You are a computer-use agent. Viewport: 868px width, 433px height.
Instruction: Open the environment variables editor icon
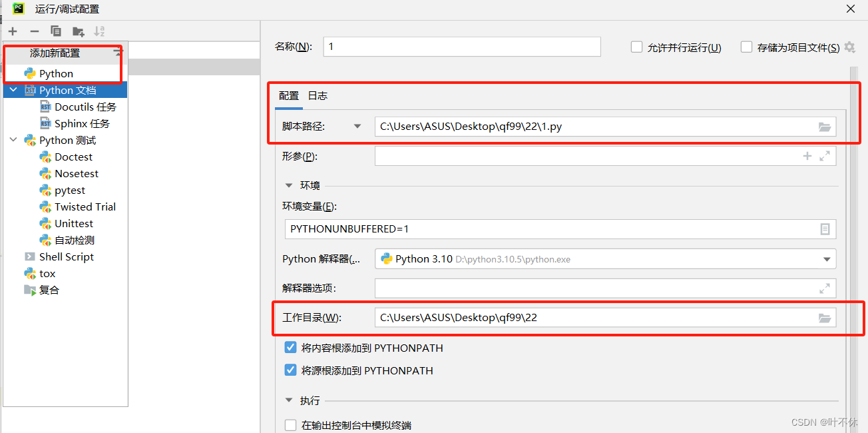coord(825,228)
